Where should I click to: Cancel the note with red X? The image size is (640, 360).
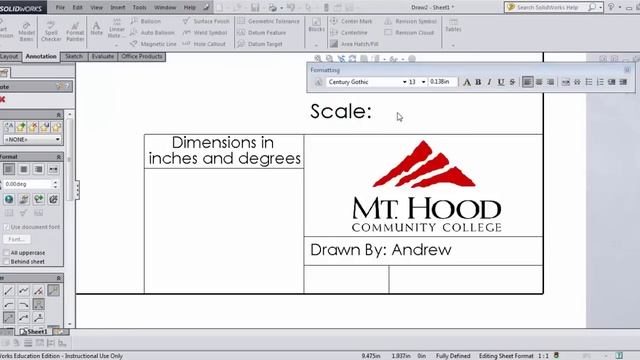pos(2,100)
